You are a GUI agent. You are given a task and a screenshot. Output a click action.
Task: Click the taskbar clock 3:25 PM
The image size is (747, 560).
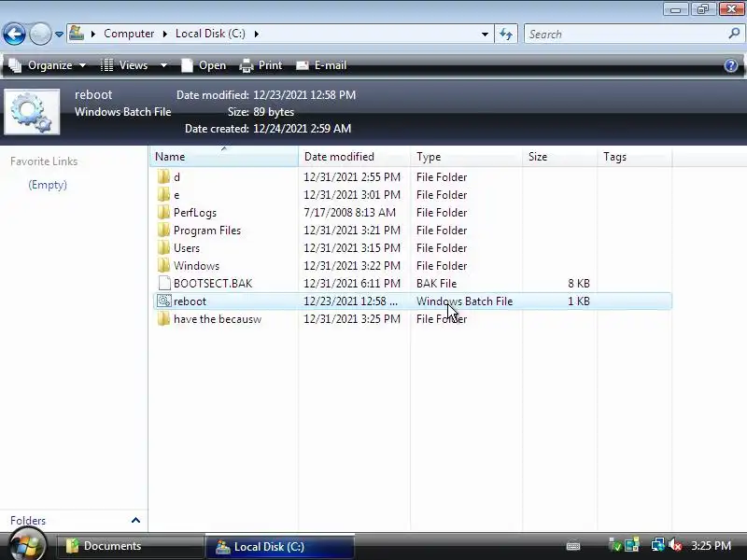[711, 546]
